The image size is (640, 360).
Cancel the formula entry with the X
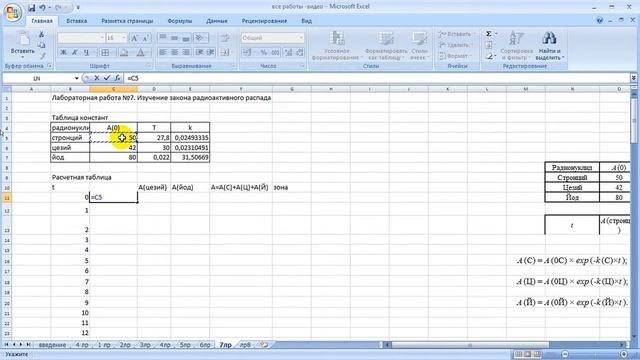click(x=97, y=78)
